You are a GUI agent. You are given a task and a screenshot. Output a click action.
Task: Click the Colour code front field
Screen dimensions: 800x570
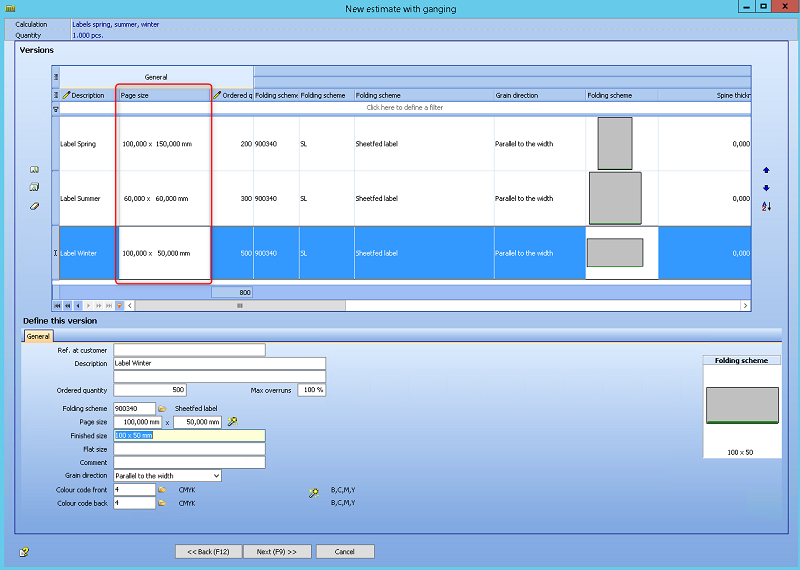[134, 489]
